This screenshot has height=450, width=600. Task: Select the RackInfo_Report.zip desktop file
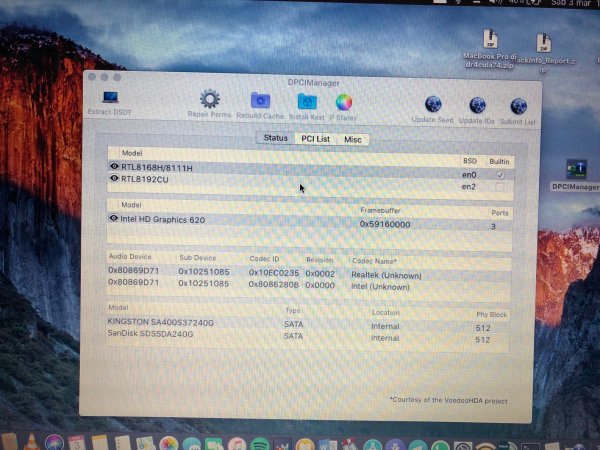(x=543, y=43)
